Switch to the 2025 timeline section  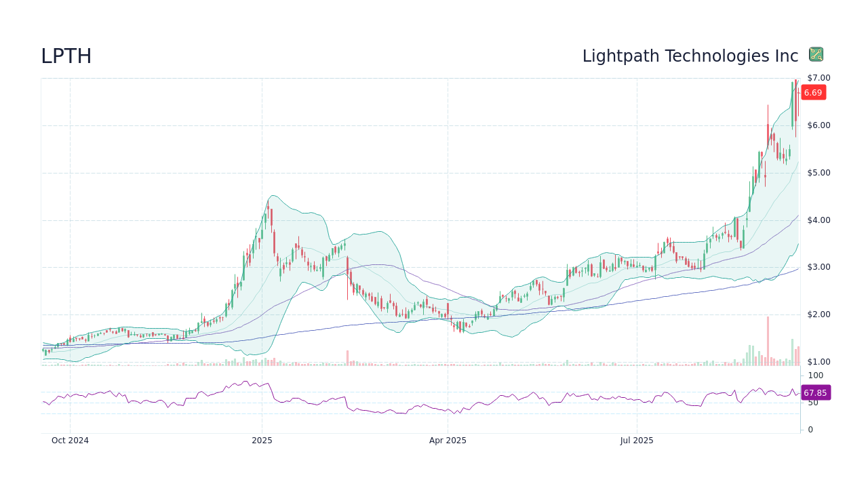point(262,441)
